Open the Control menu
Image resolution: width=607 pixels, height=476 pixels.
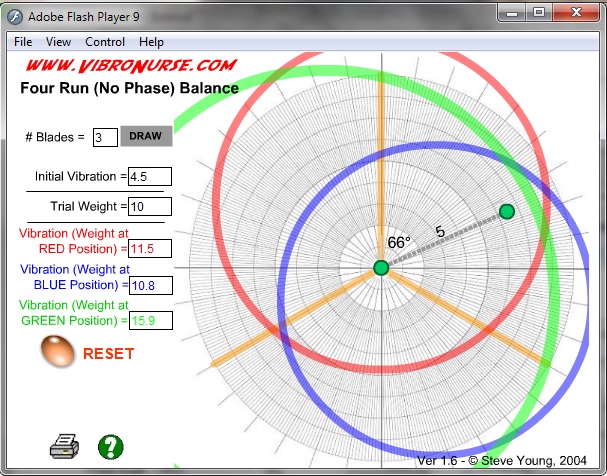click(105, 42)
